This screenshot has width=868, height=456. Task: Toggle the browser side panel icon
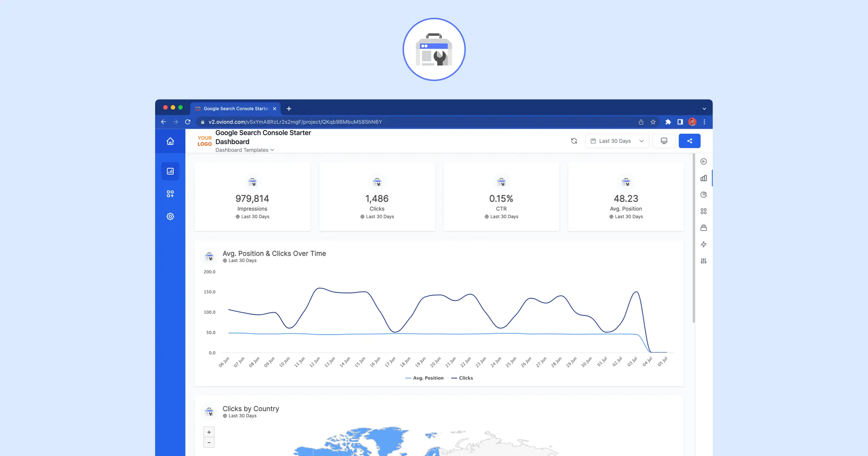coord(680,122)
